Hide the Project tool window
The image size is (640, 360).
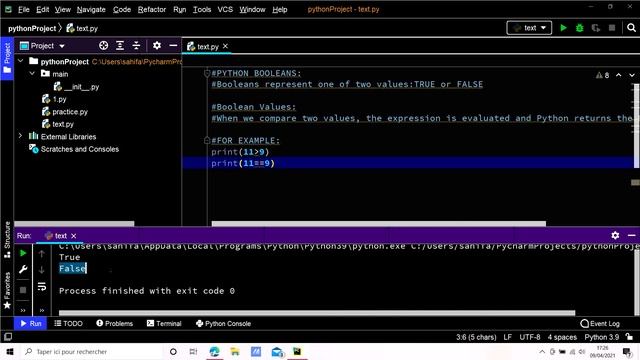click(x=173, y=46)
